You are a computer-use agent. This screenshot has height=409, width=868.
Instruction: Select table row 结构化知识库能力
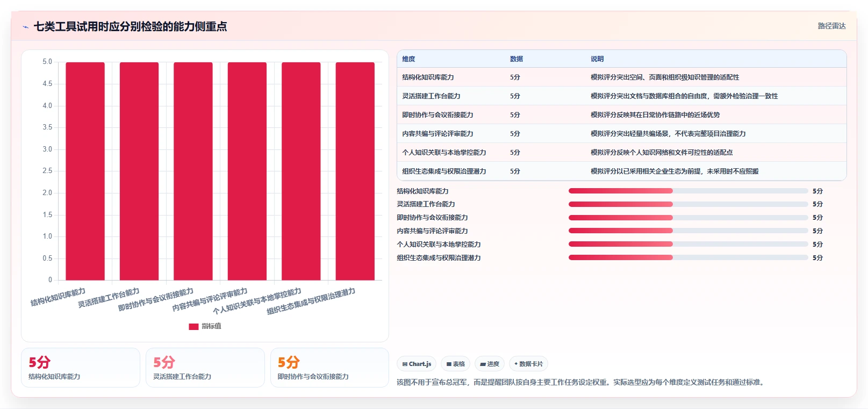coord(621,77)
